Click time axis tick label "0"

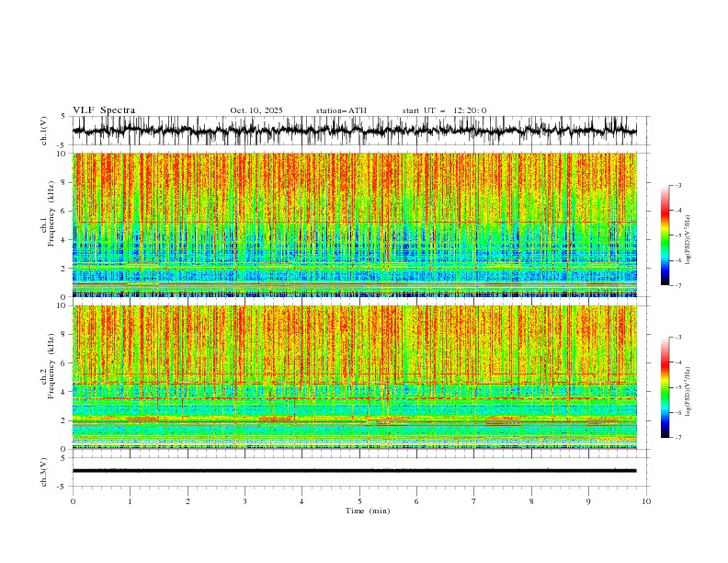pyautogui.click(x=73, y=501)
